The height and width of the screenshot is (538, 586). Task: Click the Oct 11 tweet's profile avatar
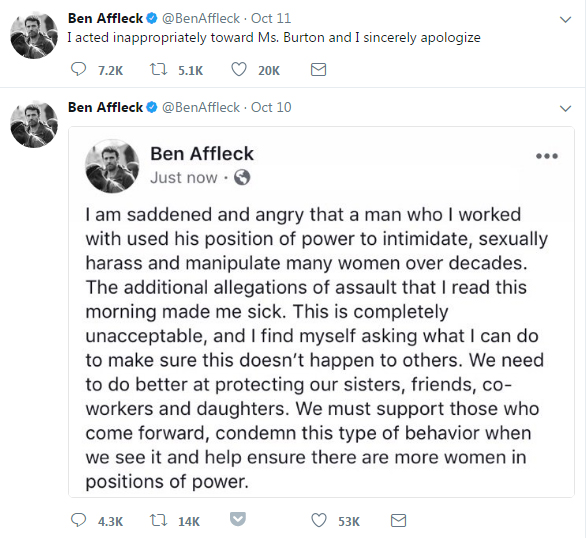pos(34,35)
